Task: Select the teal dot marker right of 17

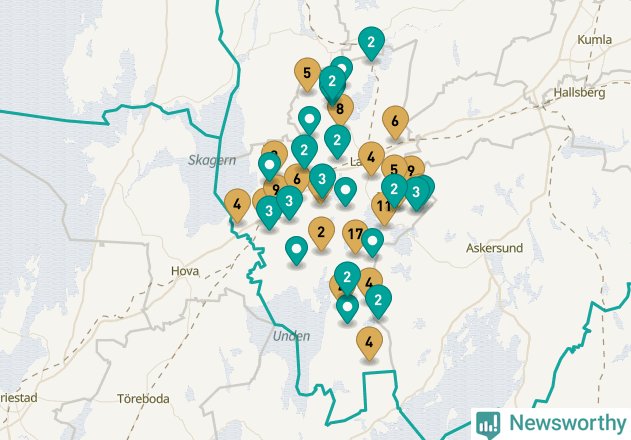Action: click(x=373, y=242)
